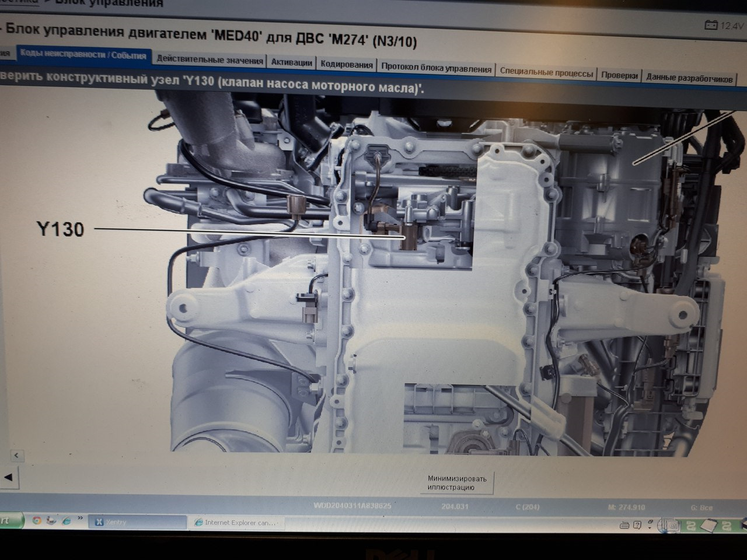
Task: Click the '204.031' status bar entry
Action: click(455, 506)
